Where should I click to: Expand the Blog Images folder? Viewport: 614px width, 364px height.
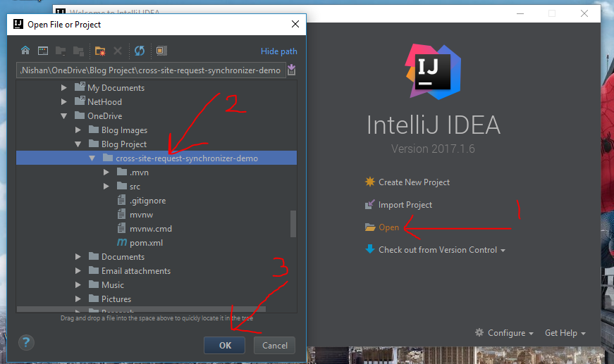tap(78, 130)
